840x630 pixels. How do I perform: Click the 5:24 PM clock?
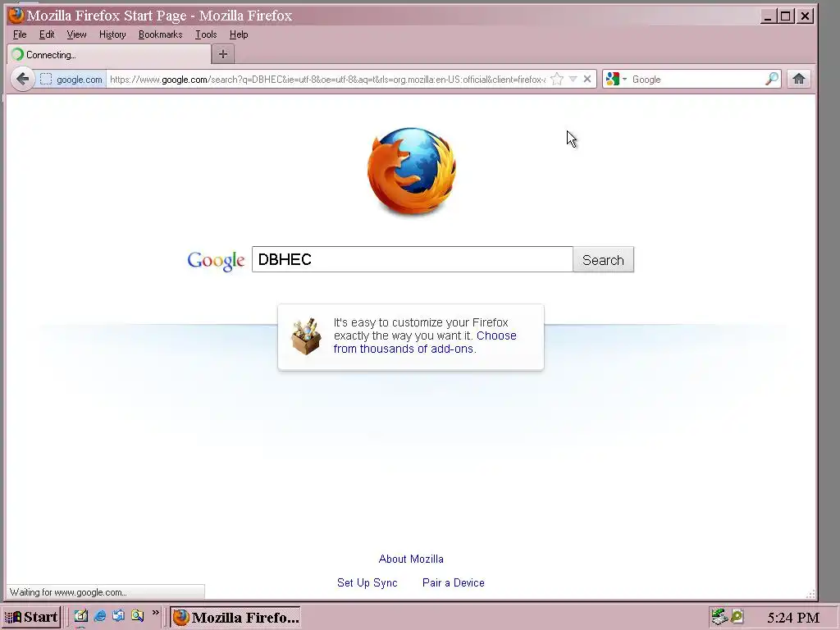[793, 618]
